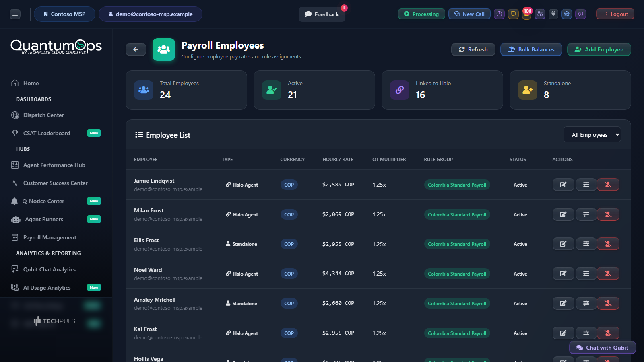The width and height of the screenshot is (644, 362).
Task: Click the plug integrations icon
Action: point(553,14)
